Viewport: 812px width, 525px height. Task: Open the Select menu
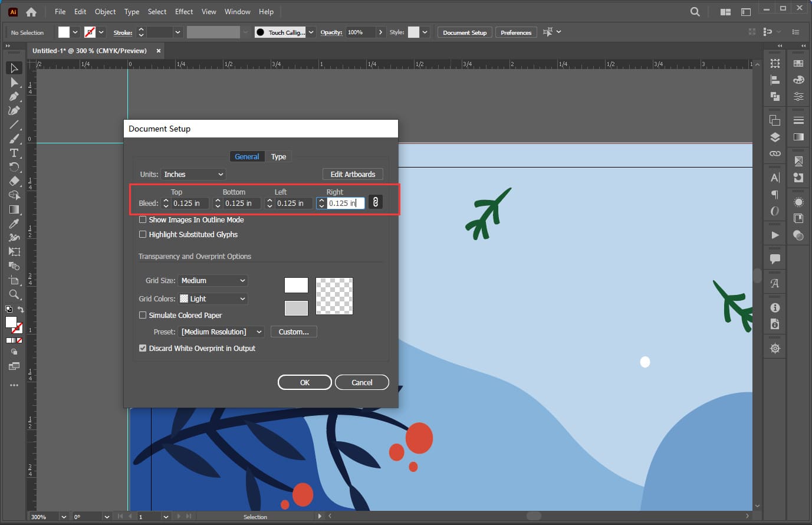point(157,12)
